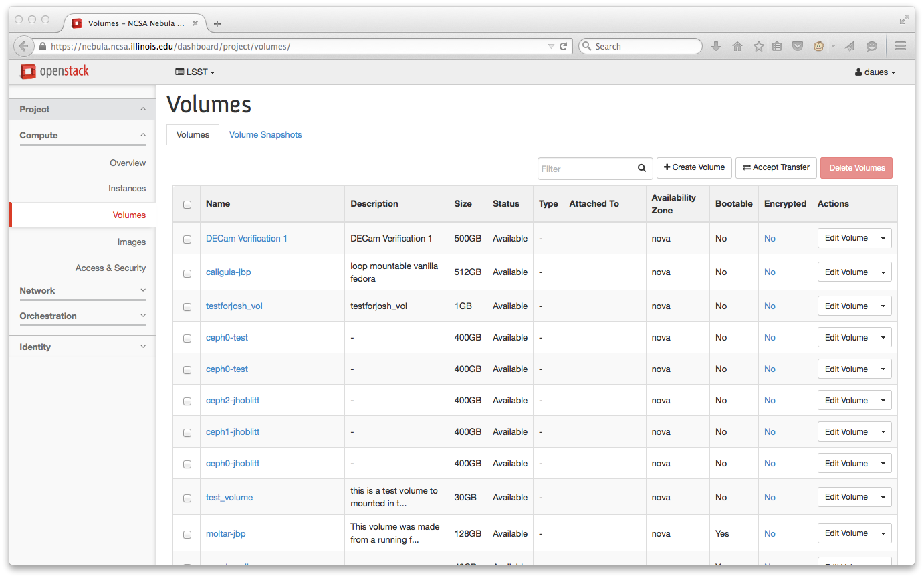This screenshot has width=924, height=578.
Task: Click the browser Search box
Action: [640, 46]
